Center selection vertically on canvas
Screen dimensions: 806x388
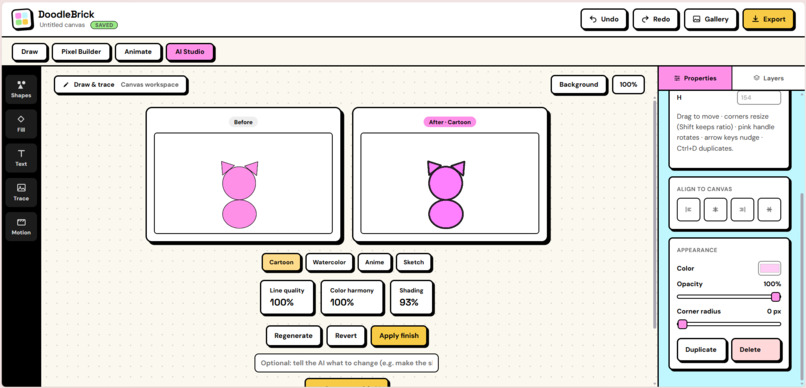770,210
